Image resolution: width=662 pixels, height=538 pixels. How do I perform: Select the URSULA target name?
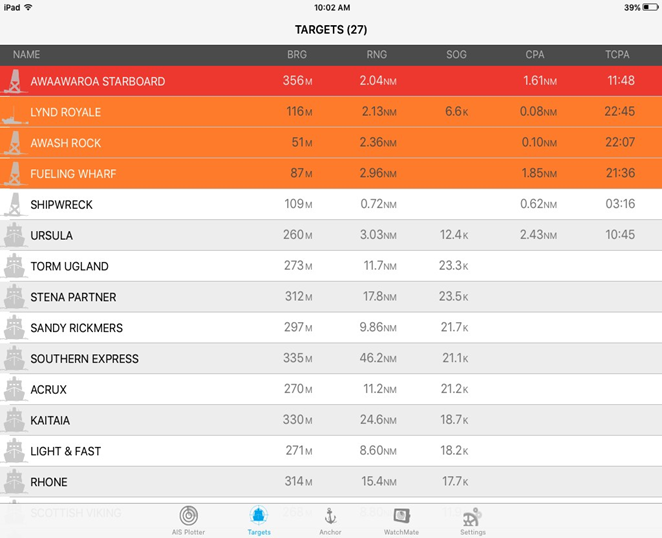pos(52,235)
